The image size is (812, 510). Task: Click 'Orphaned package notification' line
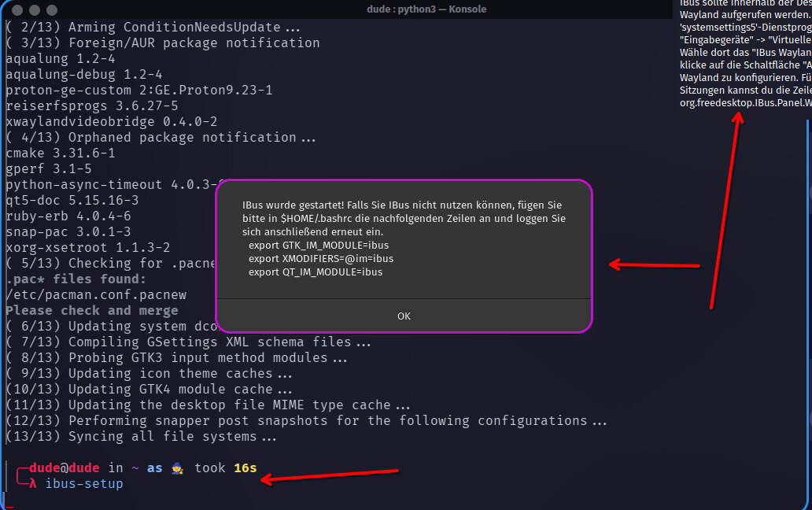coord(161,137)
